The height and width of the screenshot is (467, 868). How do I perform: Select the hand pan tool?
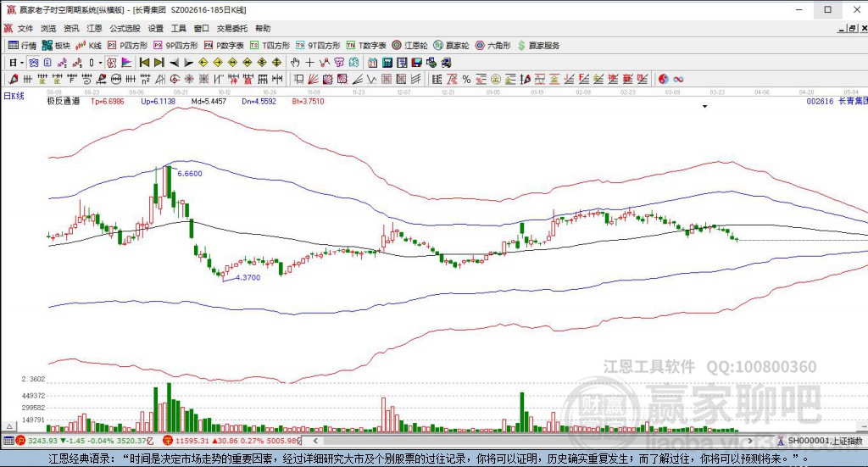coord(295,63)
